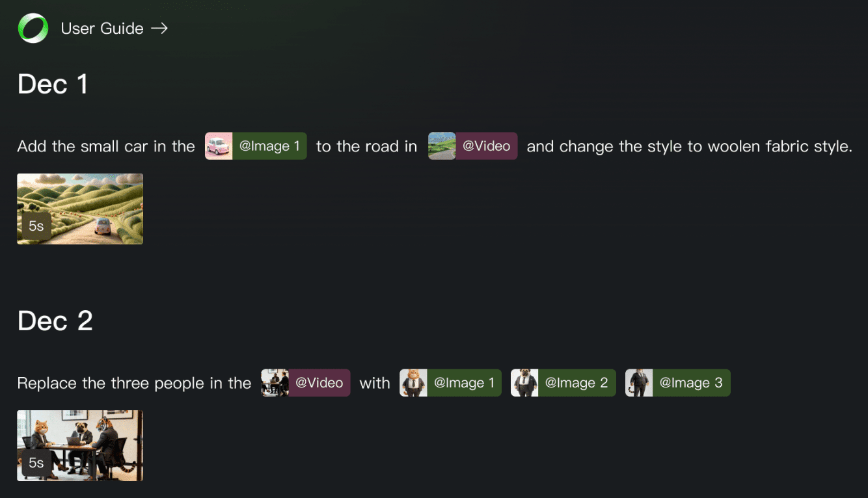This screenshot has height=498, width=868.
Task: Select the pink car @Image 1 chip
Action: click(x=256, y=146)
